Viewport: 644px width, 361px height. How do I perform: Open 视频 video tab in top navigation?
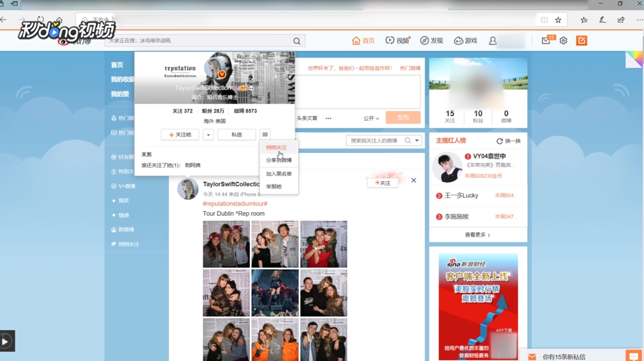[x=397, y=40]
